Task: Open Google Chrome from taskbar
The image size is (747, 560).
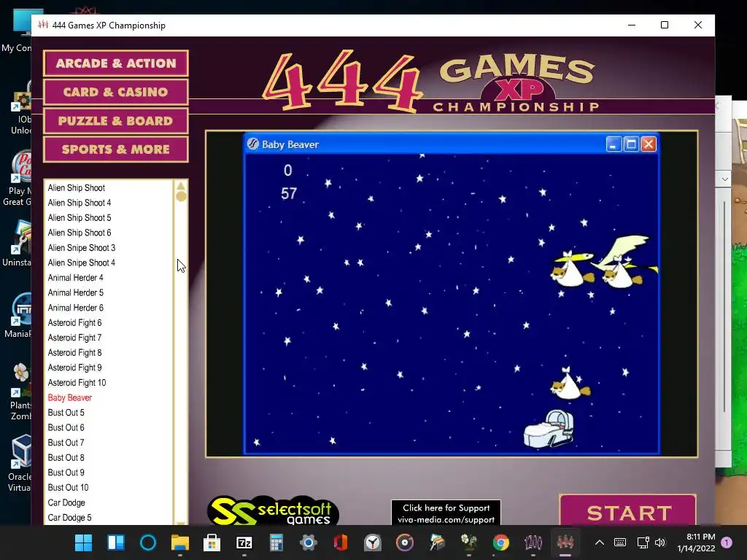Action: (x=500, y=542)
